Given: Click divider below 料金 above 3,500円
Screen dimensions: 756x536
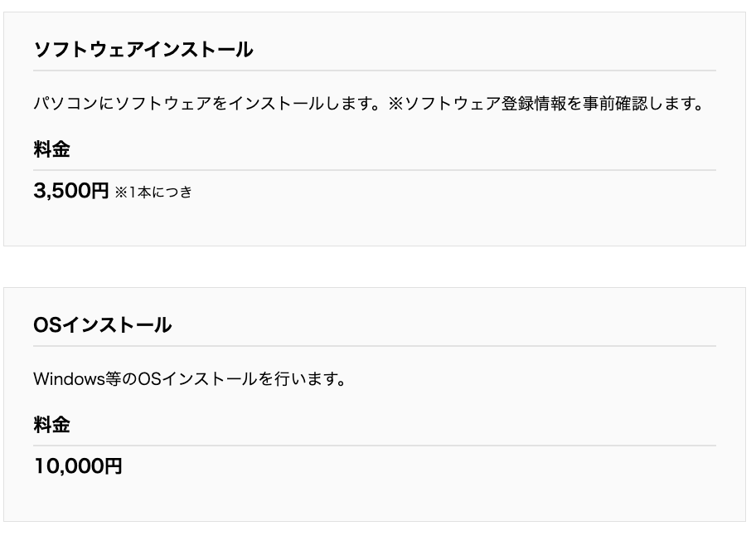Looking at the screenshot, I should [x=375, y=170].
